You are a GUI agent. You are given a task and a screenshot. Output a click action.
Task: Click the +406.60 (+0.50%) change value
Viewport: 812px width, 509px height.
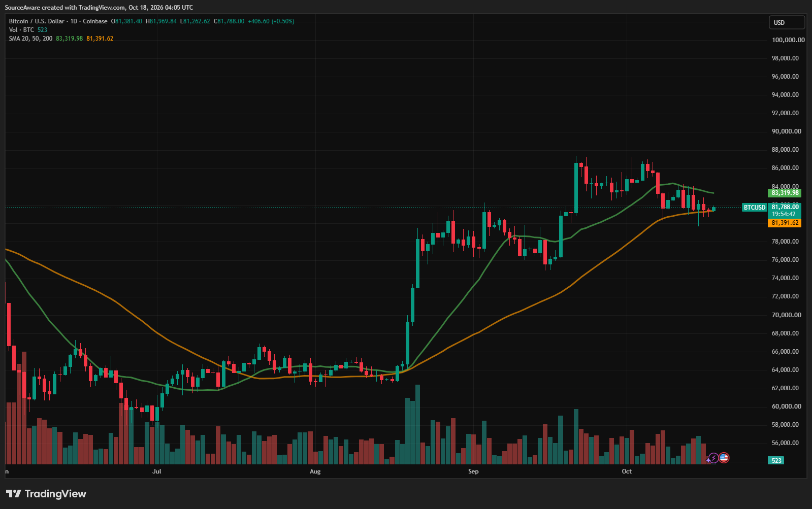(271, 21)
